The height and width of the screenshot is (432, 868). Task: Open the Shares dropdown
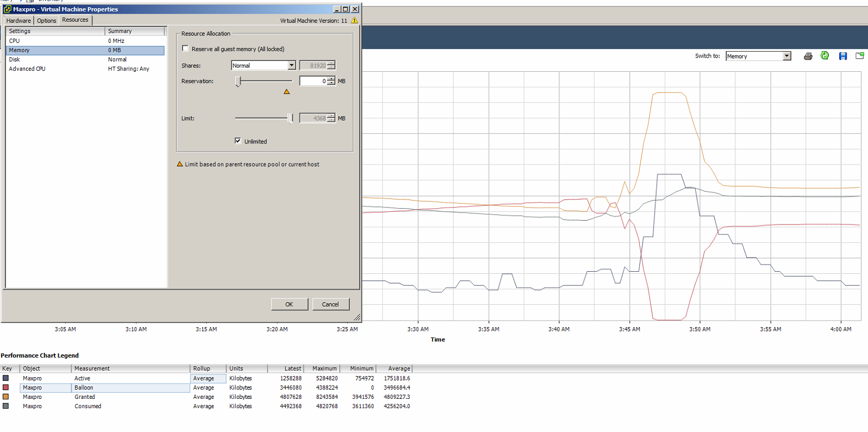coord(291,65)
